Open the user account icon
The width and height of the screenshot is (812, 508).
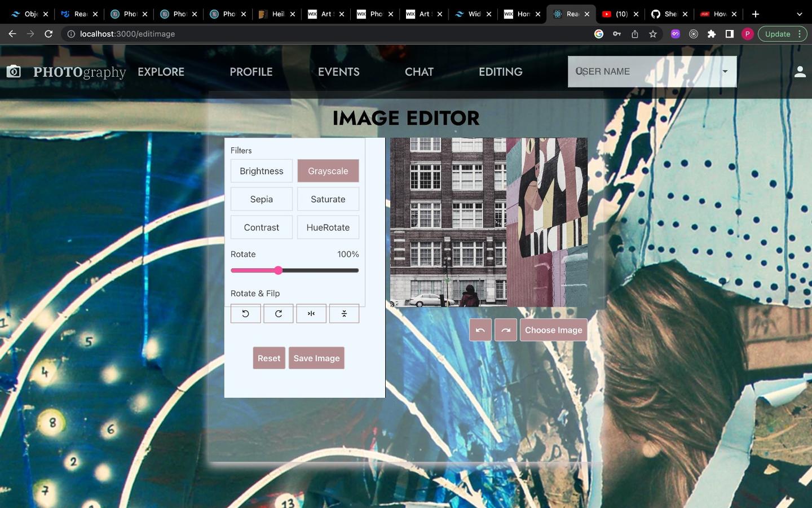point(800,72)
